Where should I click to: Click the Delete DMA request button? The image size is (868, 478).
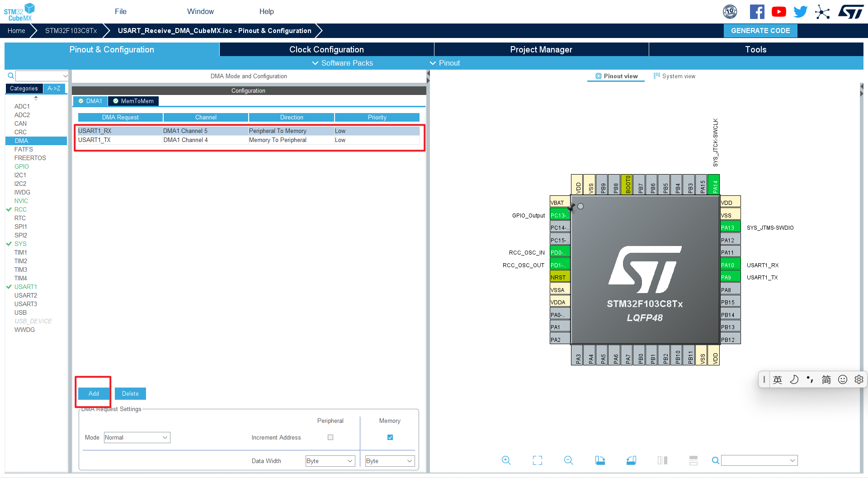pos(130,393)
